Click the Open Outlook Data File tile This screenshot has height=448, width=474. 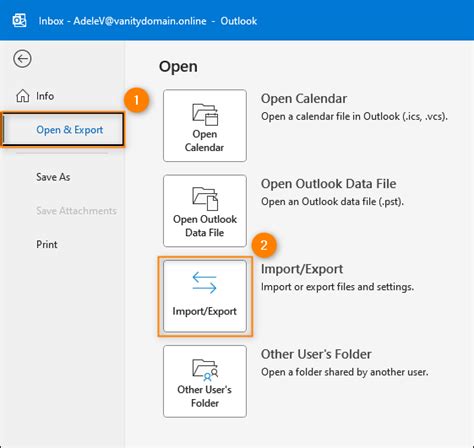205,211
